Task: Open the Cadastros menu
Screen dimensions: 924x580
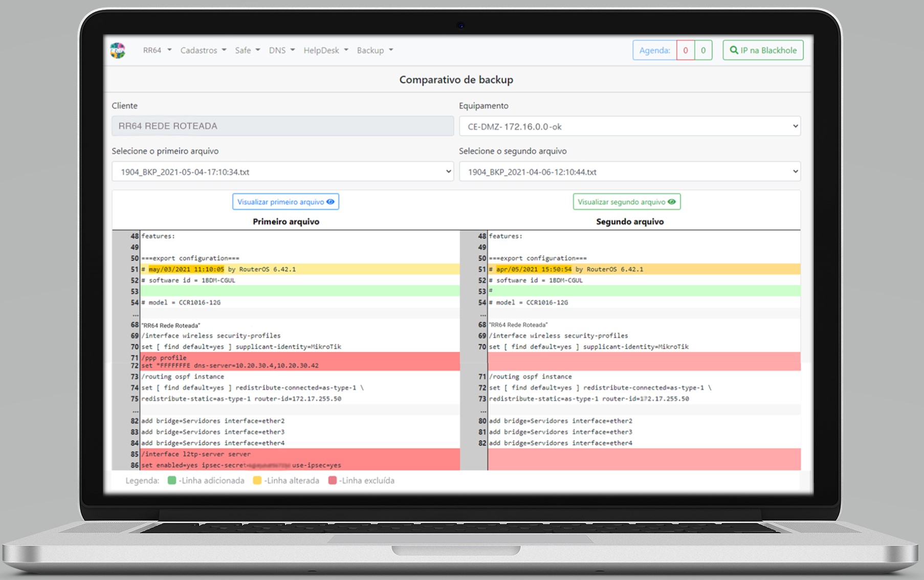Action: point(203,50)
